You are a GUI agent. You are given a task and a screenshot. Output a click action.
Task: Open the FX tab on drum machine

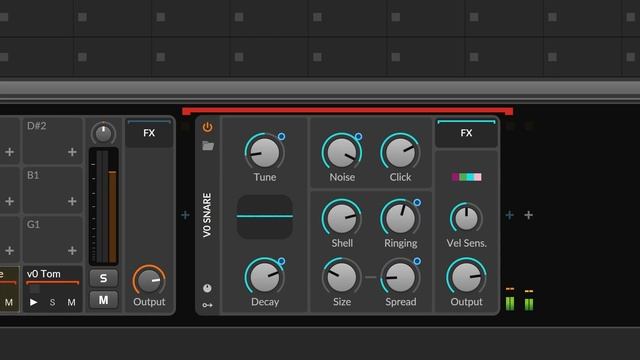pos(149,133)
